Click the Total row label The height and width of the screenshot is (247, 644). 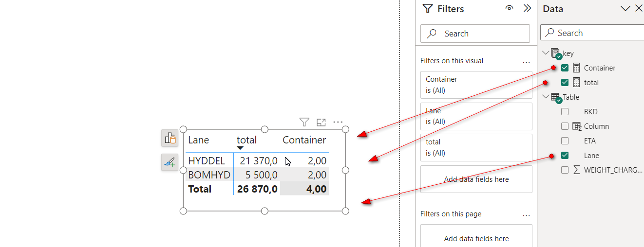pos(200,189)
